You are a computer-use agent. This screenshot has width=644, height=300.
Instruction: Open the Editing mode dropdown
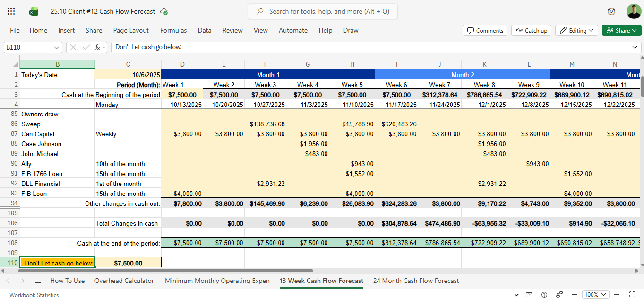[576, 30]
